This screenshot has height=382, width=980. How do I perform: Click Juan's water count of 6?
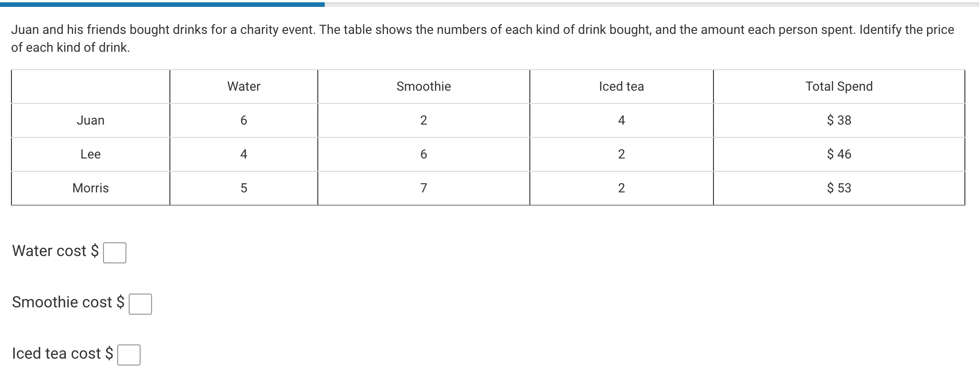pos(243,120)
